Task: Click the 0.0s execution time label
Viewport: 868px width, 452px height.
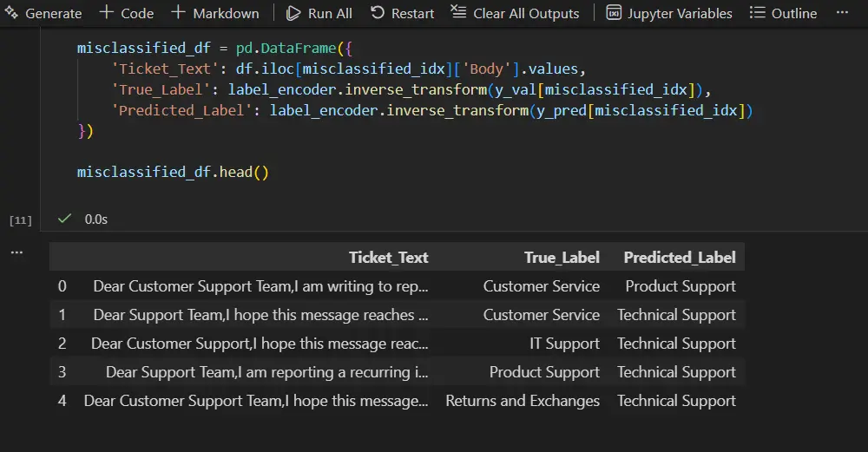Action: coord(96,219)
